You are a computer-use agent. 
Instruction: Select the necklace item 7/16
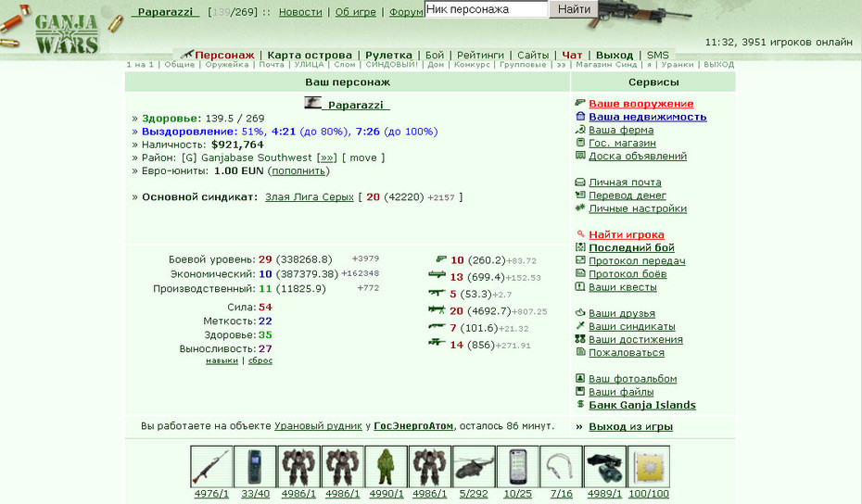(561, 466)
